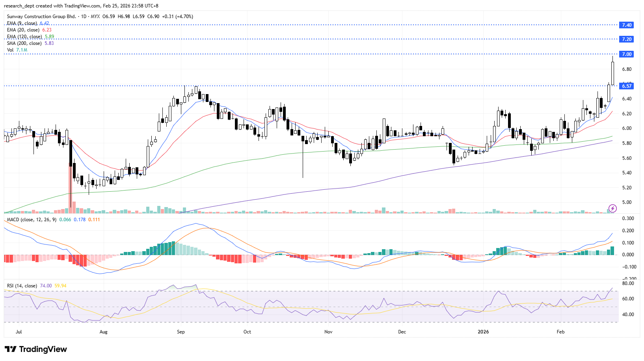The width and height of the screenshot is (644, 361).
Task: Select the EMA (20, close) legend
Action: [23, 30]
